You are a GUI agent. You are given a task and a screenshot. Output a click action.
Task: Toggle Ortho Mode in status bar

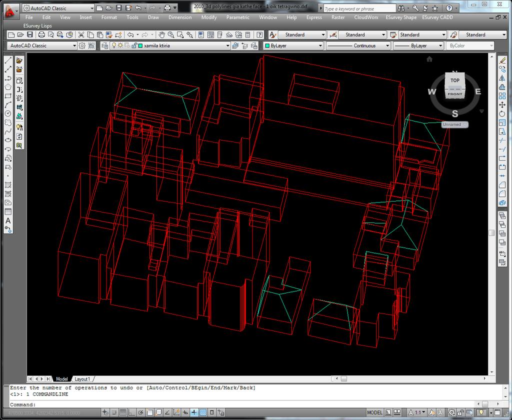(131, 412)
